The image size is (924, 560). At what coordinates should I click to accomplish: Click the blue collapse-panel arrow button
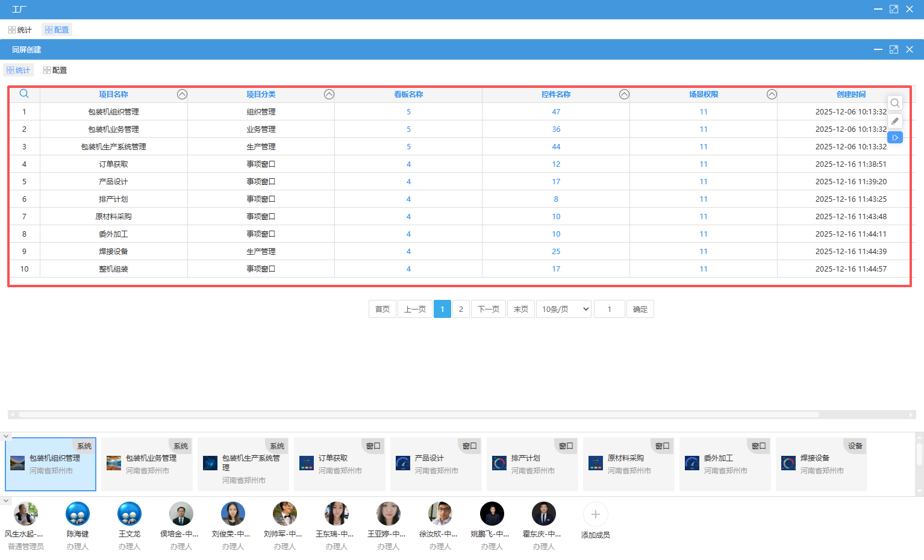pos(895,138)
